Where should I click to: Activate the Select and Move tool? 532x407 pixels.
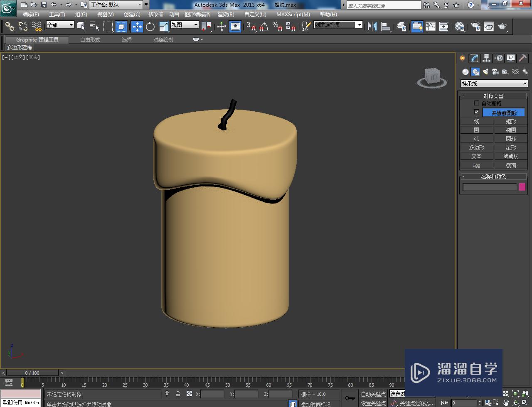click(x=137, y=27)
